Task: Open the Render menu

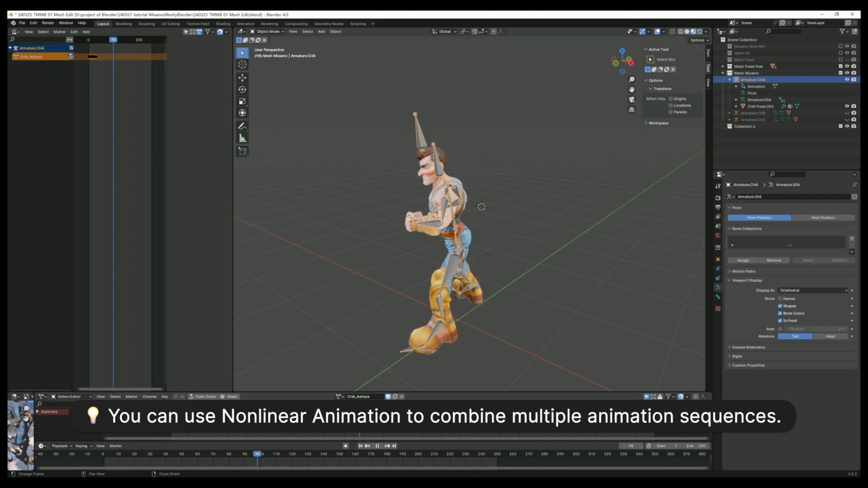Action: (x=48, y=22)
